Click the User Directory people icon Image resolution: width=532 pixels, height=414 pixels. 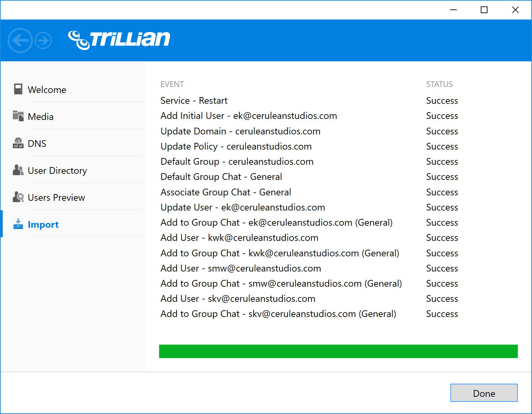[x=18, y=170]
